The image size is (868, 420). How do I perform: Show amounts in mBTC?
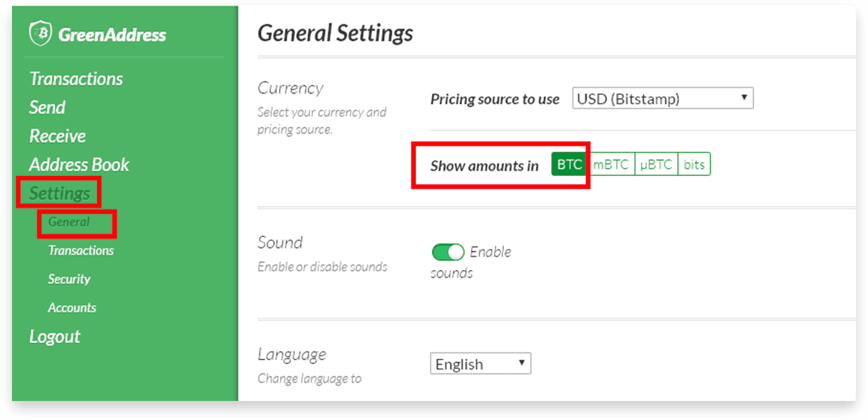(611, 165)
